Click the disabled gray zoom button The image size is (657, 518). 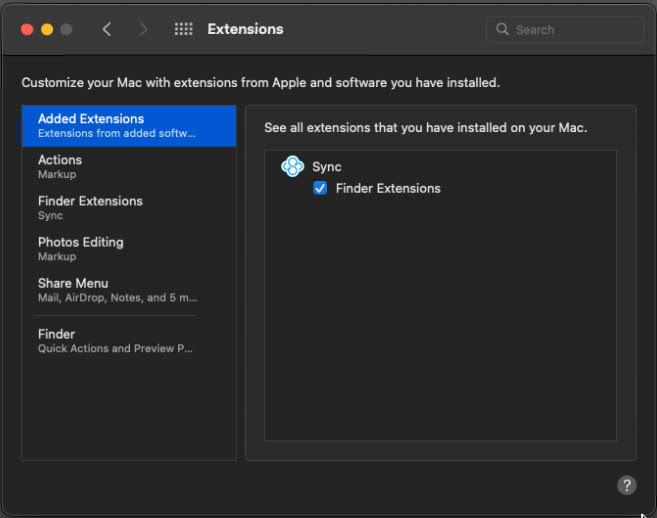coord(66,29)
